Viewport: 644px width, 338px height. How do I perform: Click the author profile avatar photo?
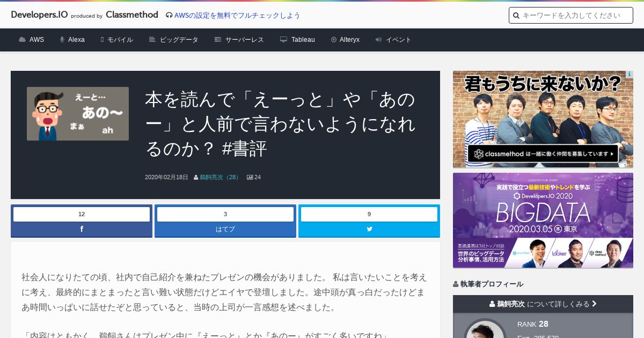click(x=485, y=328)
